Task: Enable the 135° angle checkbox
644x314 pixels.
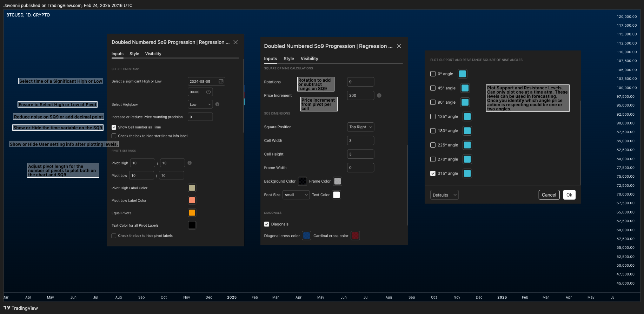Action: click(x=433, y=116)
